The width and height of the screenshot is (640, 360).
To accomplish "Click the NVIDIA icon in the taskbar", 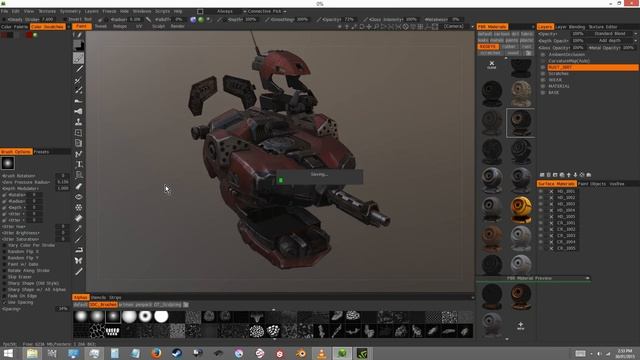I will coord(362,353).
